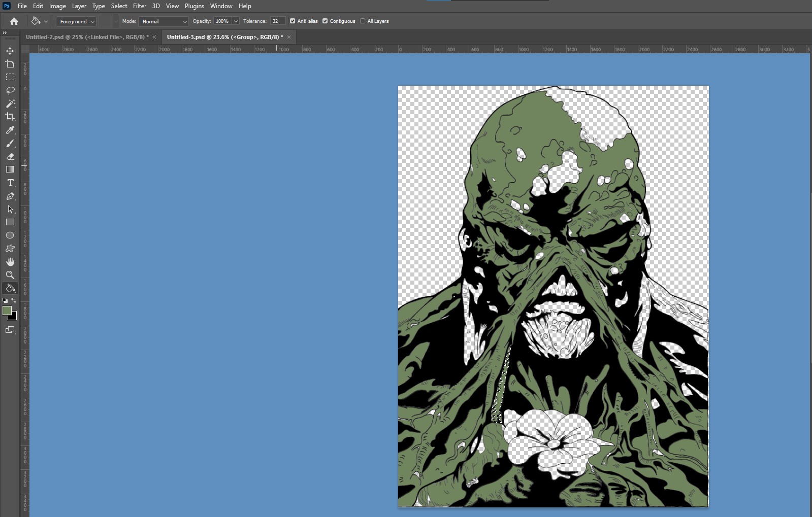Enable the All Layers checkbox
Viewport: 812px width, 517px height.
(x=363, y=21)
